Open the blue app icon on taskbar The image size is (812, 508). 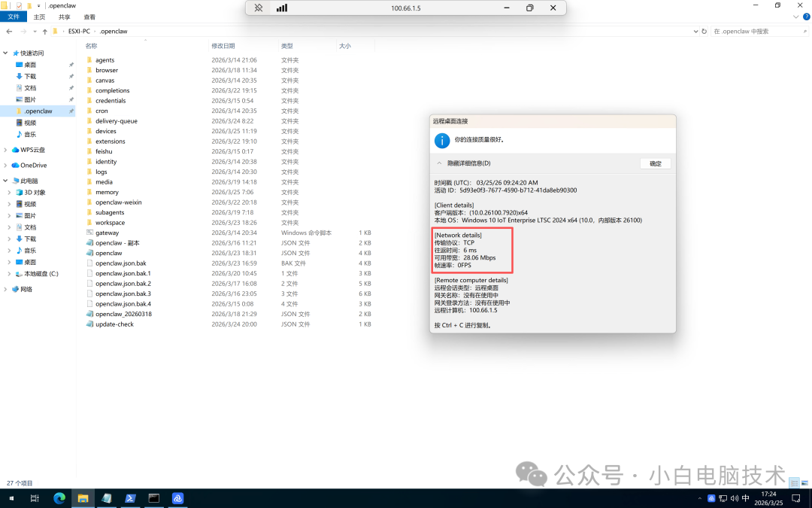pos(177,498)
